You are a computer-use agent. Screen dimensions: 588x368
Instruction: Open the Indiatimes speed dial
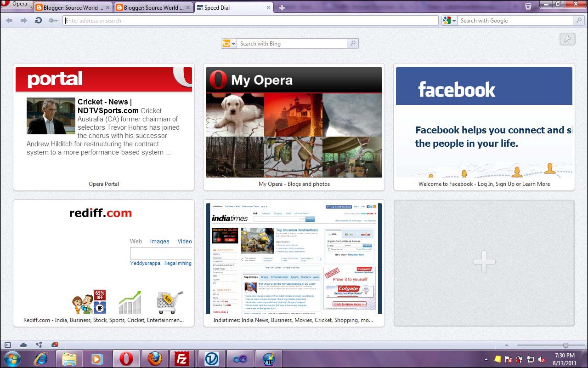pos(294,263)
